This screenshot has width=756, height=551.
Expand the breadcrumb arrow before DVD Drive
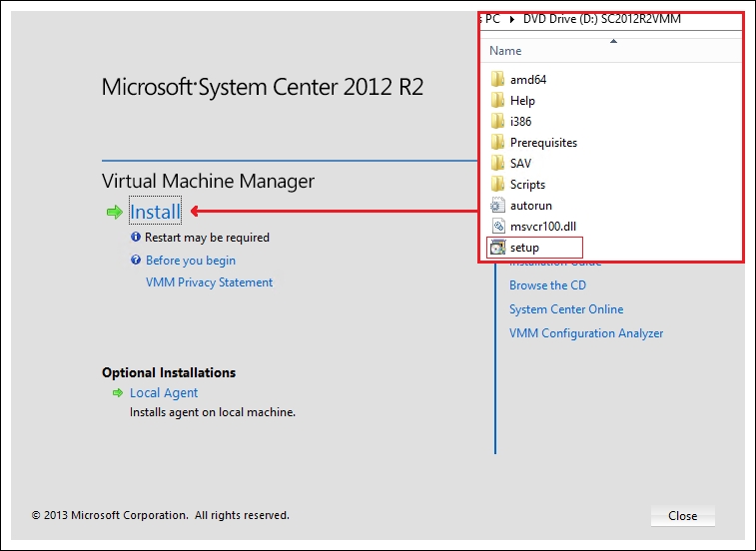point(512,19)
